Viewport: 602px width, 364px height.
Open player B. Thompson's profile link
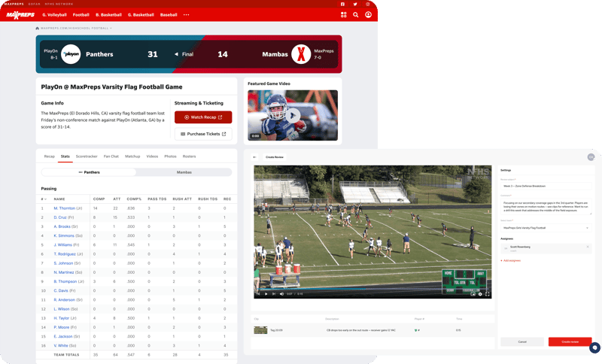(65, 281)
